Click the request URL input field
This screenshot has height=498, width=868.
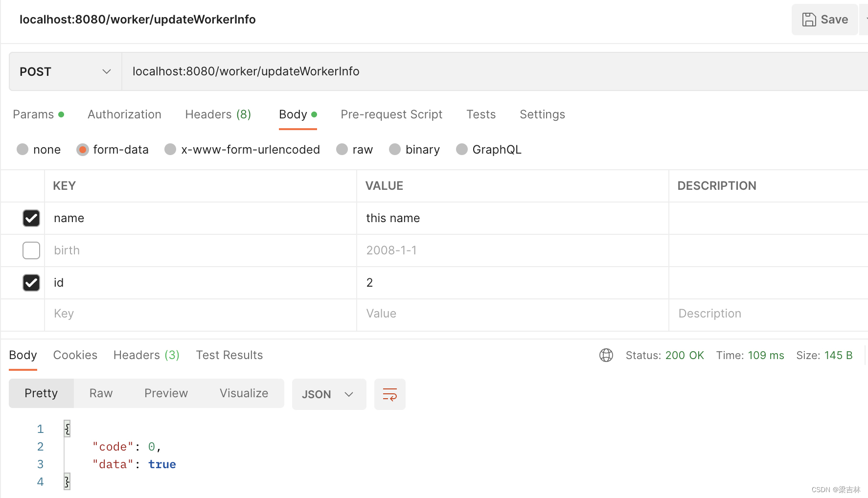(x=494, y=71)
